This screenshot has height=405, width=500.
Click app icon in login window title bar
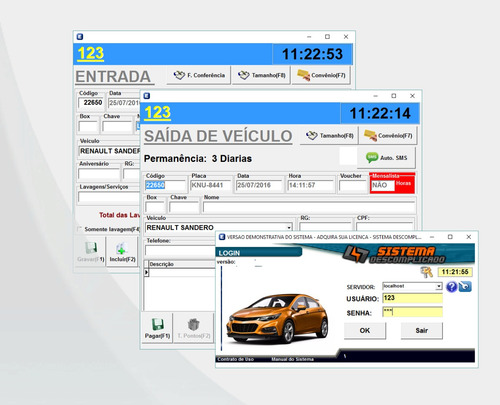[x=222, y=237]
